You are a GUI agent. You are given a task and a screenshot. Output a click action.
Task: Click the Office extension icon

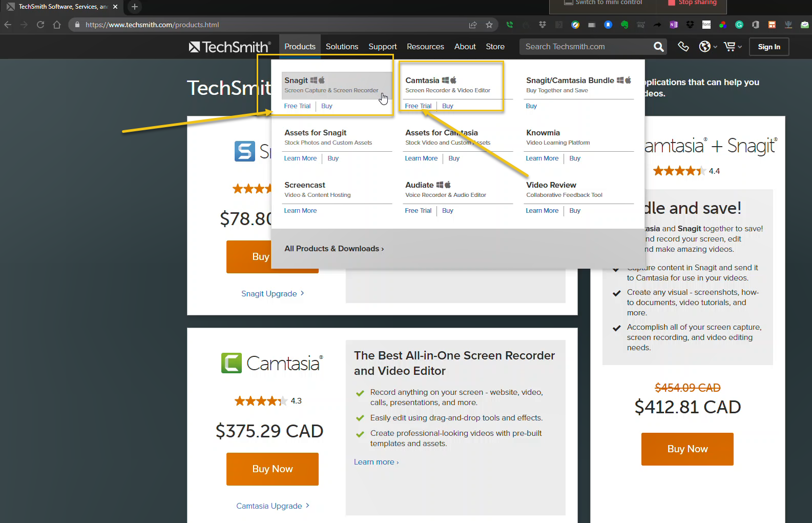tap(756, 25)
